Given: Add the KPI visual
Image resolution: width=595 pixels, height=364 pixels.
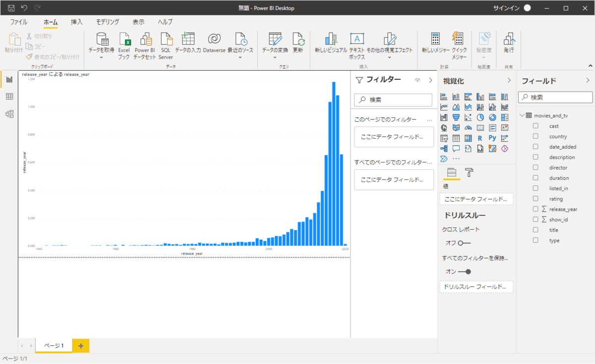Looking at the screenshot, I should tap(505, 128).
